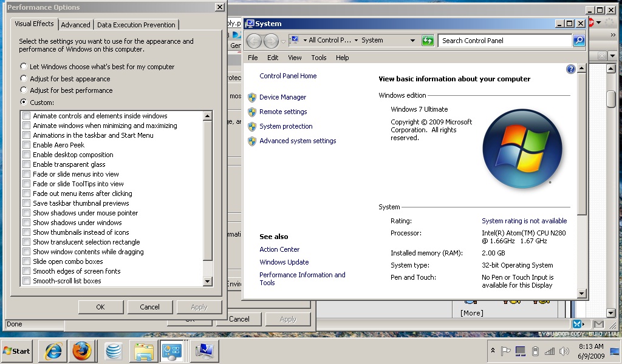Click System window scroll down arrow
This screenshot has height=364, width=622.
[581, 294]
